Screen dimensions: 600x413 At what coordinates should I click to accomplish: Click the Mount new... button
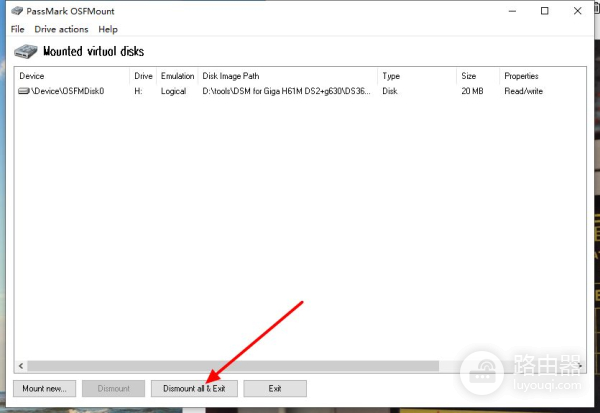pos(45,388)
